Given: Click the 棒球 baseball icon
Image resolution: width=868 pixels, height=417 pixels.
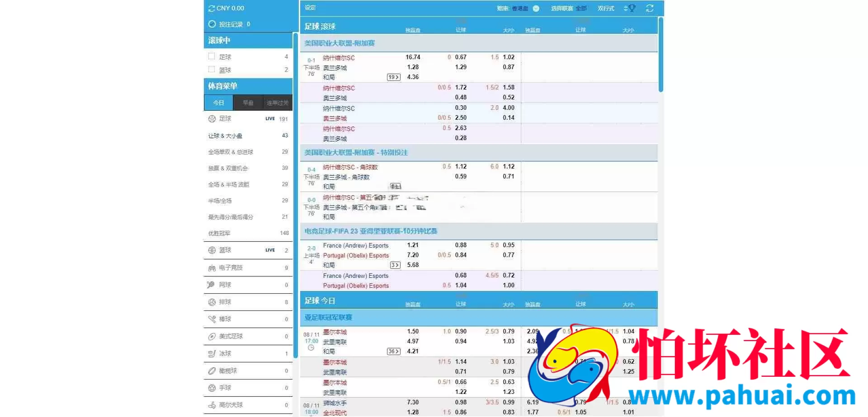Looking at the screenshot, I should pos(212,319).
